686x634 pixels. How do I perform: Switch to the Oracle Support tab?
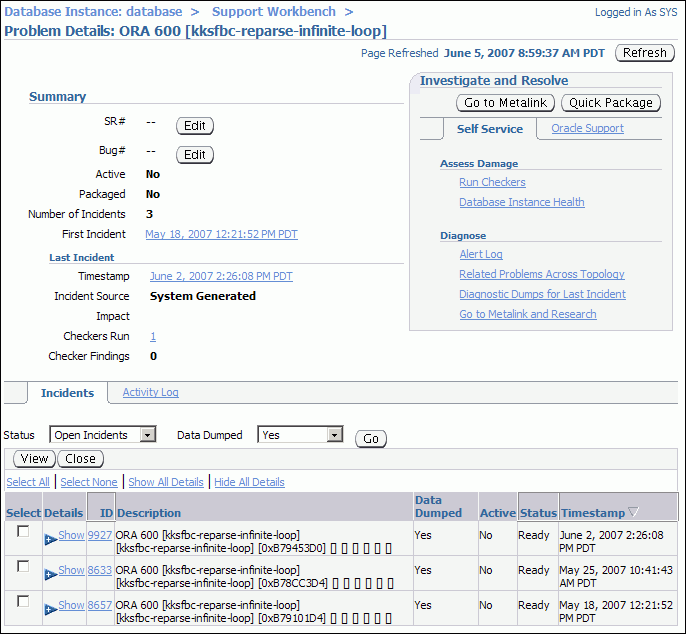[587, 129]
